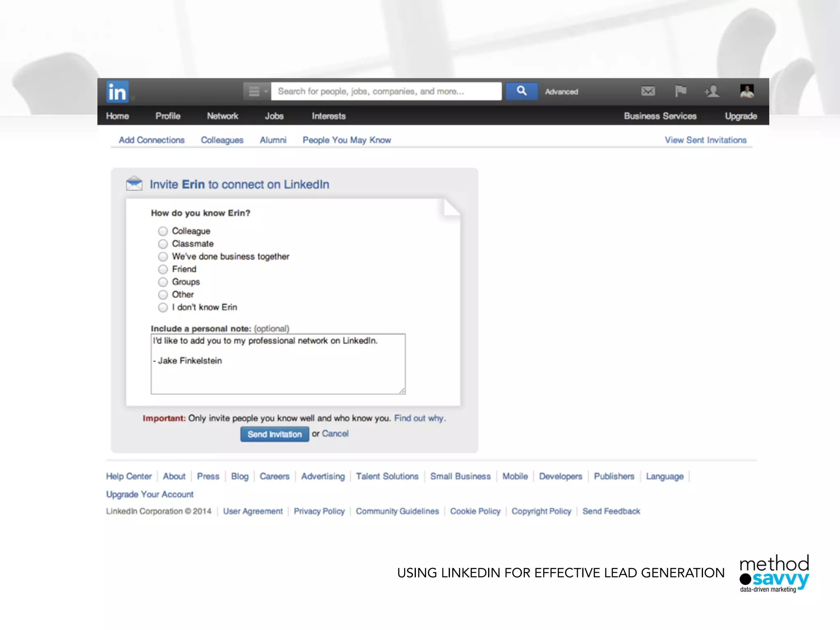Open Small Business footer link
The height and width of the screenshot is (630, 840).
pyautogui.click(x=461, y=477)
